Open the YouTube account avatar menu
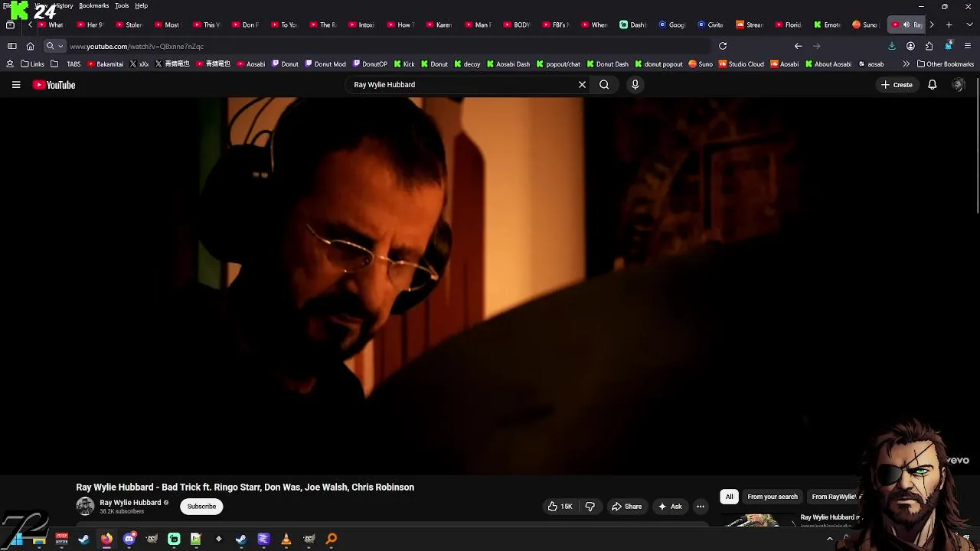 [958, 85]
